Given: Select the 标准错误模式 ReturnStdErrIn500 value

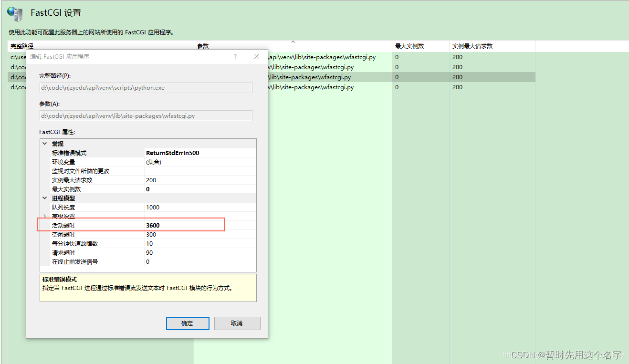Looking at the screenshot, I should pos(173,153).
